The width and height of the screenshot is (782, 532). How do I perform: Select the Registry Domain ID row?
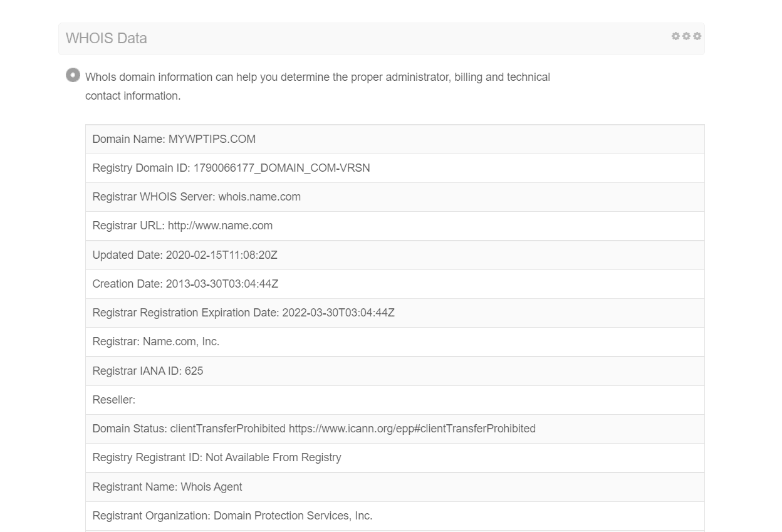click(x=395, y=168)
